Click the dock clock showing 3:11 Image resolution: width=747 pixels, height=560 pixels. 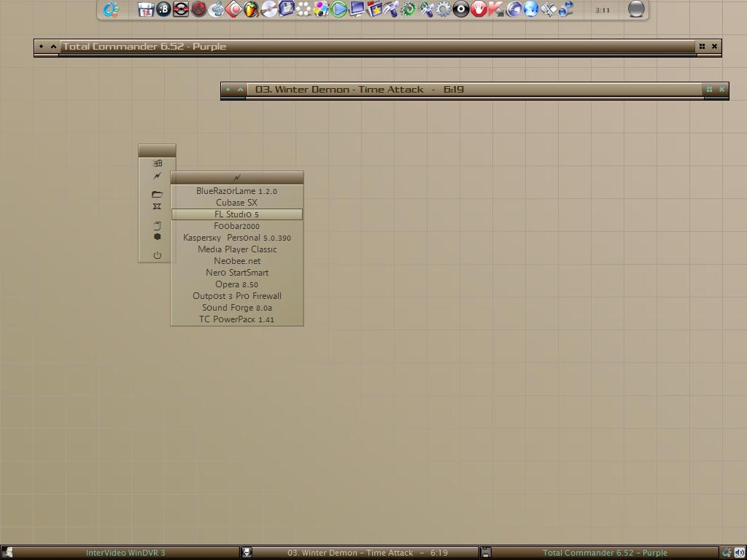[603, 10]
